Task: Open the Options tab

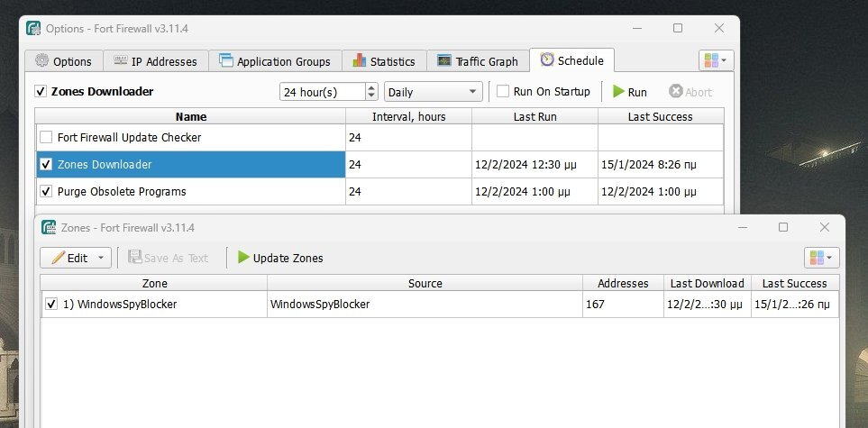Action: click(64, 61)
